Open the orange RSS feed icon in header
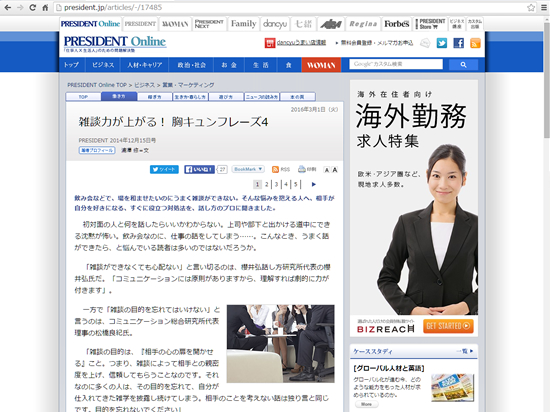 point(475,43)
